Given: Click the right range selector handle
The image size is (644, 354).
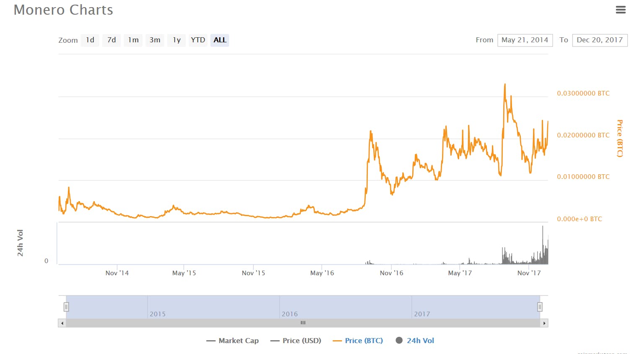Looking at the screenshot, I should 540,307.
